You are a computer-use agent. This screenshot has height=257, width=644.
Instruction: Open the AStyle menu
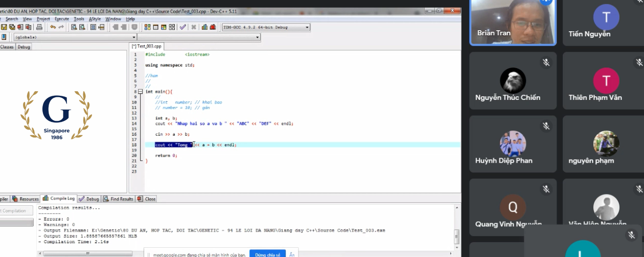[x=95, y=19]
